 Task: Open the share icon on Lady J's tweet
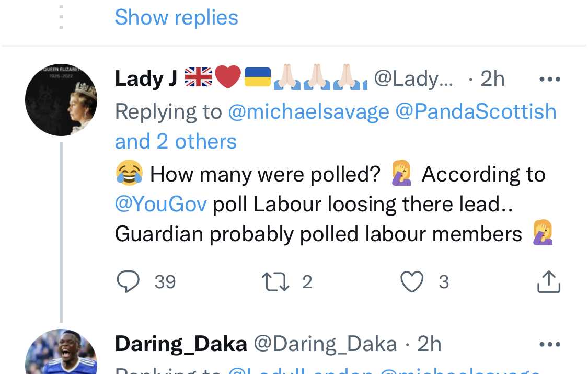[549, 281]
